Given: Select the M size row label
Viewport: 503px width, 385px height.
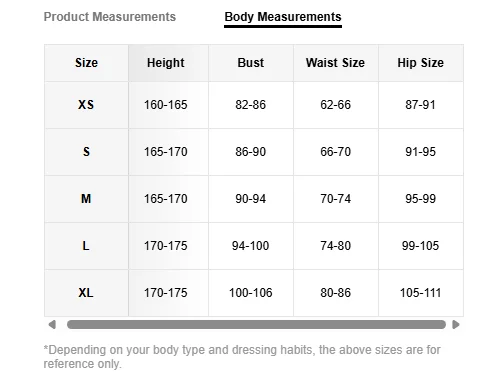Looking at the screenshot, I should (x=86, y=199).
